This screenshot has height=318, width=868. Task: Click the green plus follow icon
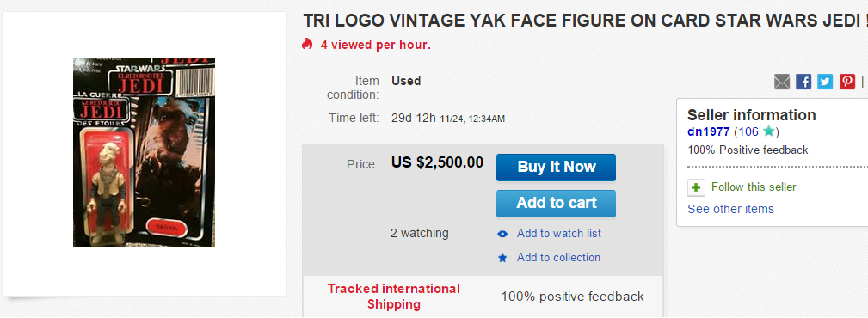click(697, 187)
